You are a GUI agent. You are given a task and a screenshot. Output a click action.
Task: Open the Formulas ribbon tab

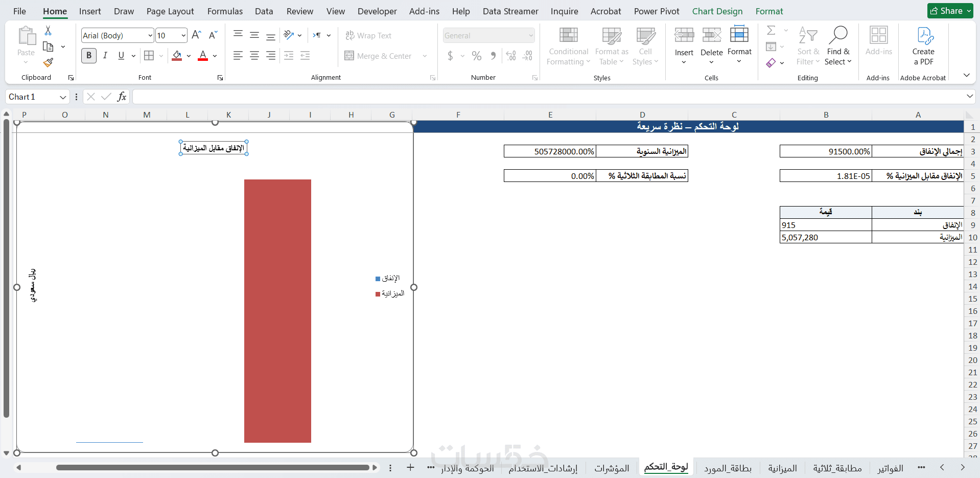[225, 11]
